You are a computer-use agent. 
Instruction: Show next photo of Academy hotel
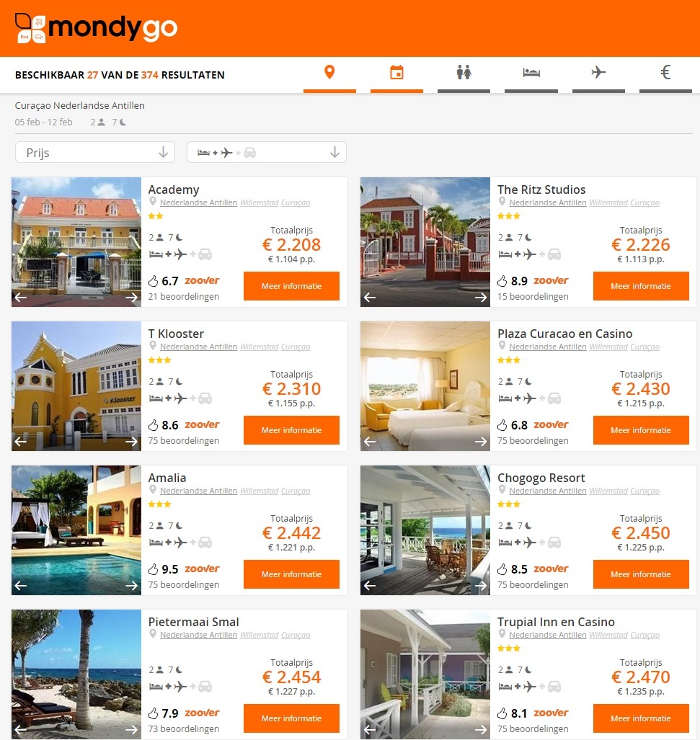click(131, 298)
